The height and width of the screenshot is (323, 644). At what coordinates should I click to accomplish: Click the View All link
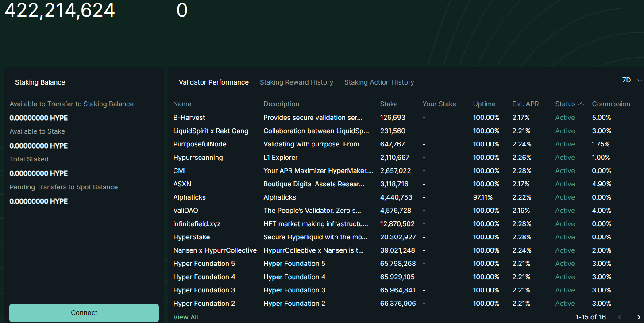tap(186, 317)
